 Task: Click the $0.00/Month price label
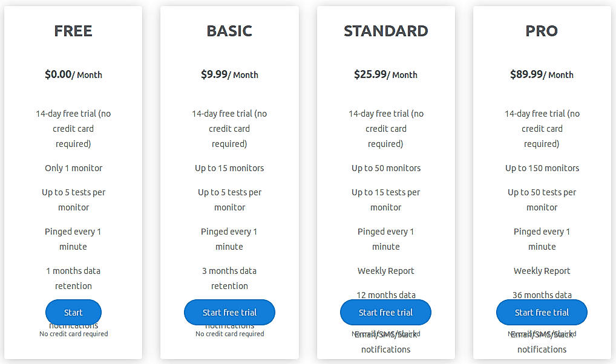[73, 74]
